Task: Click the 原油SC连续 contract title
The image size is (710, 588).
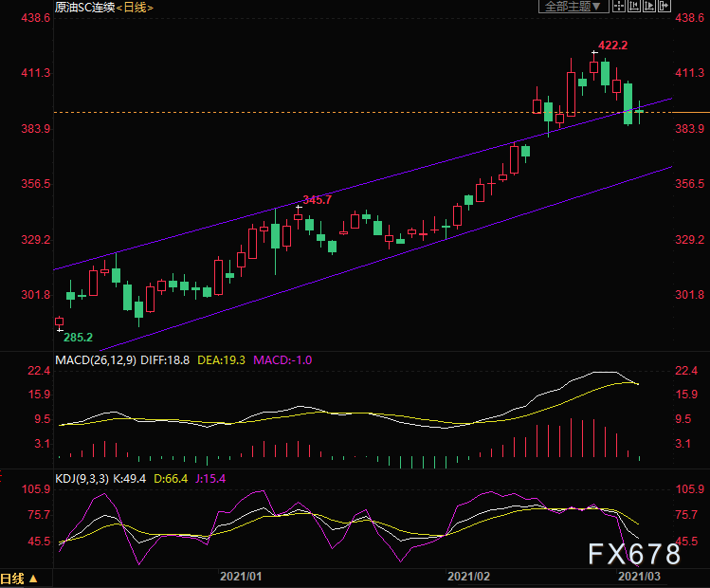Action: (x=84, y=8)
